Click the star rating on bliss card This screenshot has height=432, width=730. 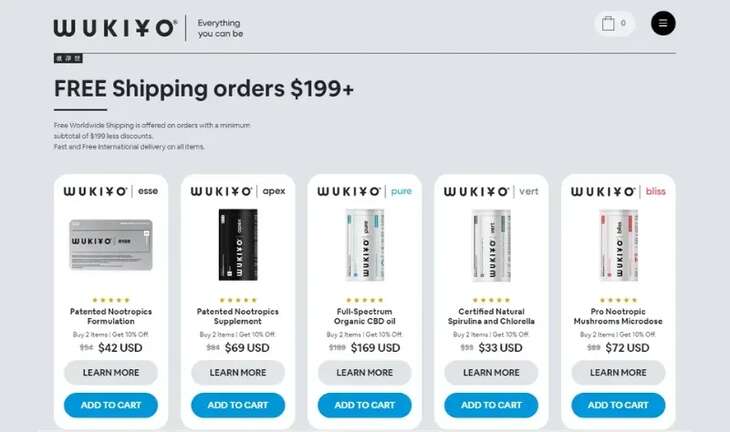point(618,300)
